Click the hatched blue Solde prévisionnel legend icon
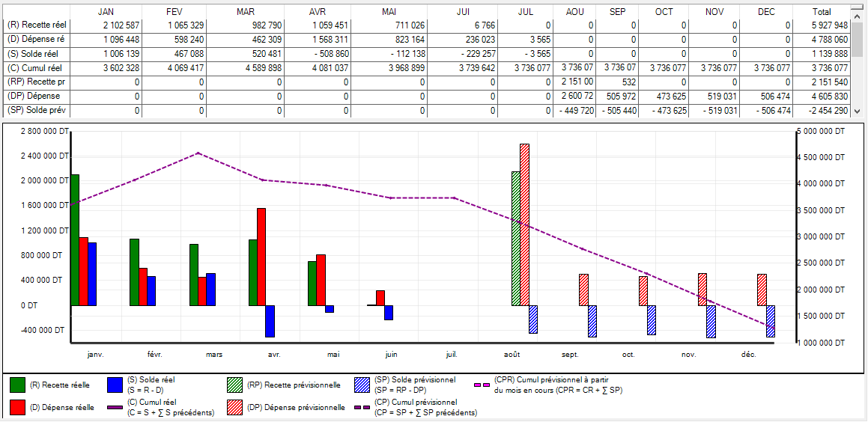The image size is (868, 422). pos(362,385)
